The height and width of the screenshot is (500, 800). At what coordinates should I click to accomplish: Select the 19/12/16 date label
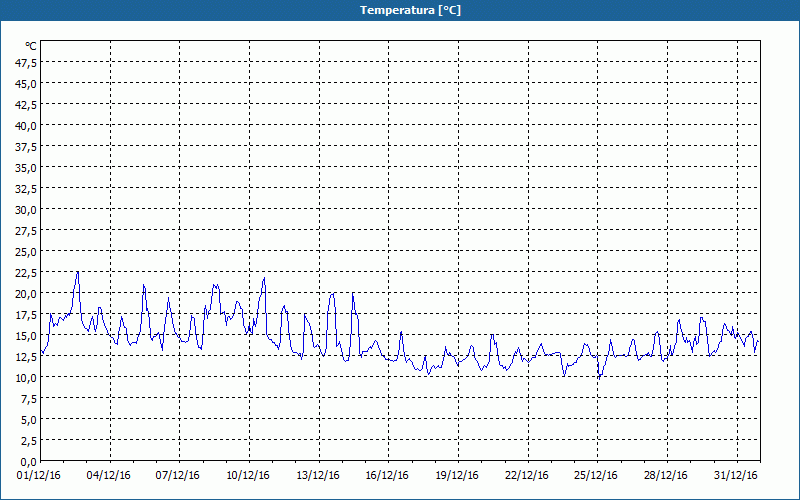[x=457, y=476]
